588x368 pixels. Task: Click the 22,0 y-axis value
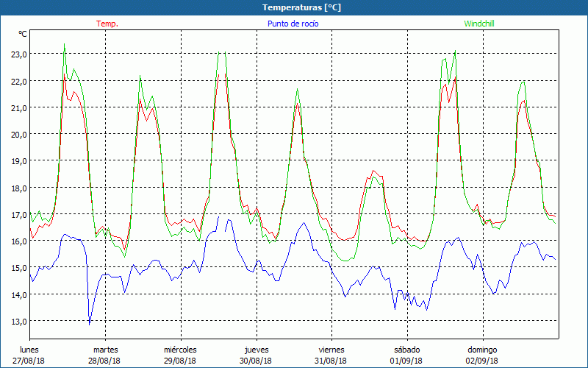19,81
